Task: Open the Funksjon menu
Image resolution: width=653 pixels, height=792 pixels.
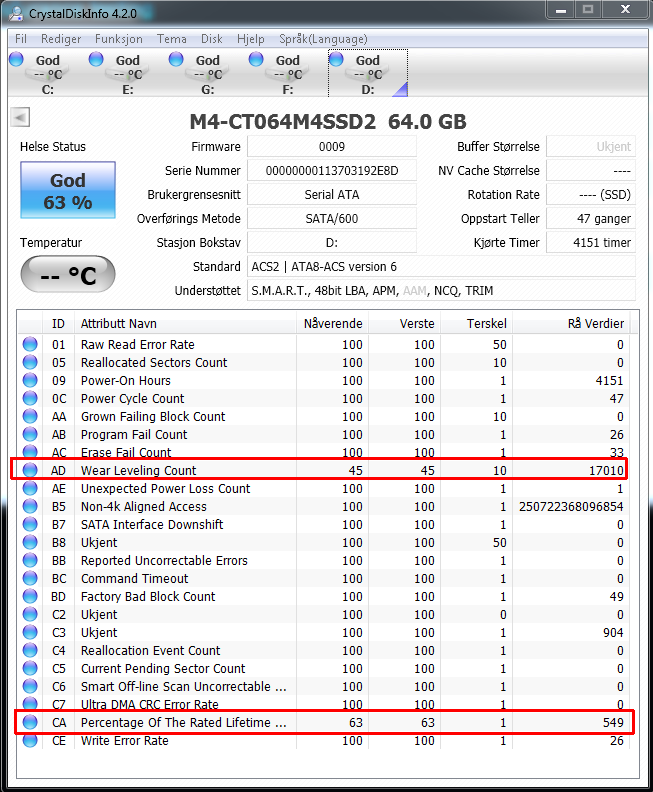Action: pos(119,39)
